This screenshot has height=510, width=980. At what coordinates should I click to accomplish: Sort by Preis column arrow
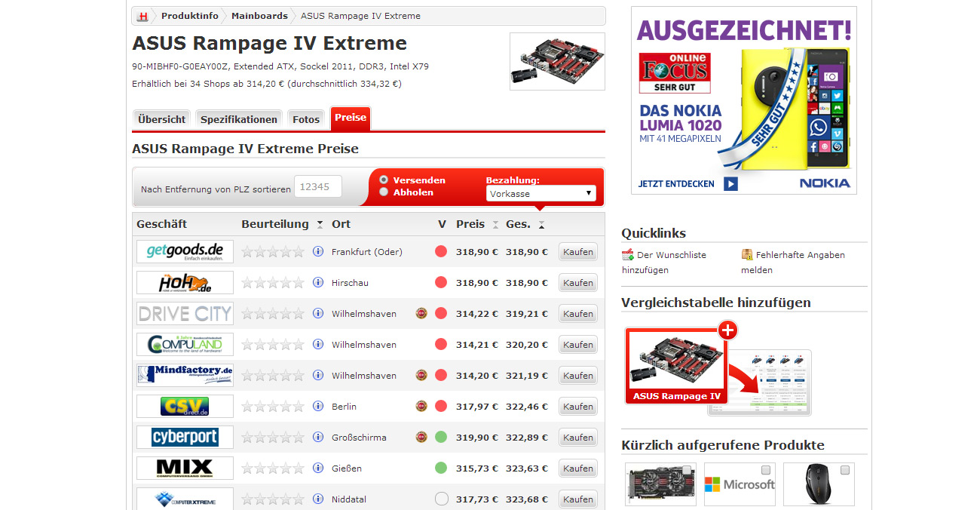pos(495,225)
